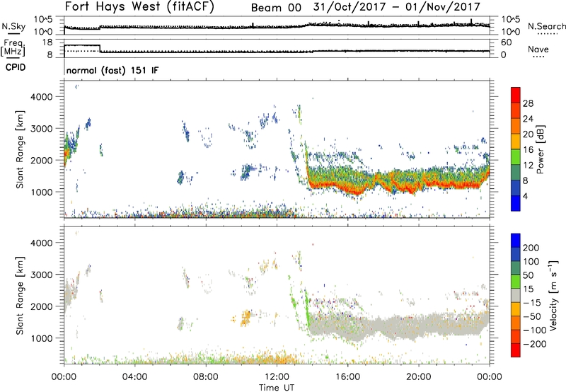Image resolution: width=566 pixels, height=392 pixels.
Task: Click the dotted Nave legend sample line
Action: point(538,57)
